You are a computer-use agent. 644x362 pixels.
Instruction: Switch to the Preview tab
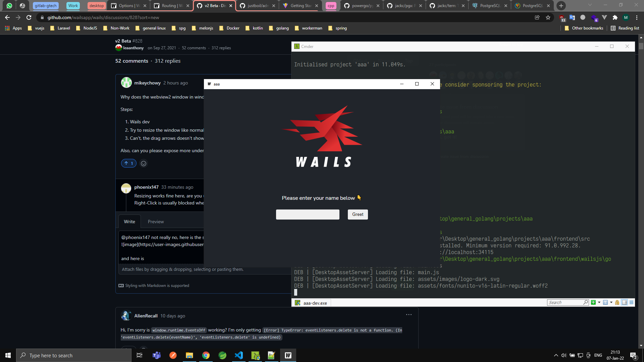[156, 222]
